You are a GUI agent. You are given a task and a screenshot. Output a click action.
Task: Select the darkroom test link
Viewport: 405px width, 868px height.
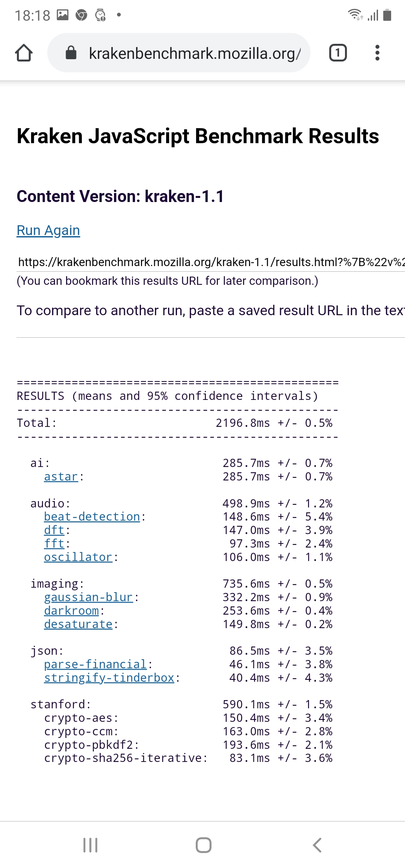[71, 611]
